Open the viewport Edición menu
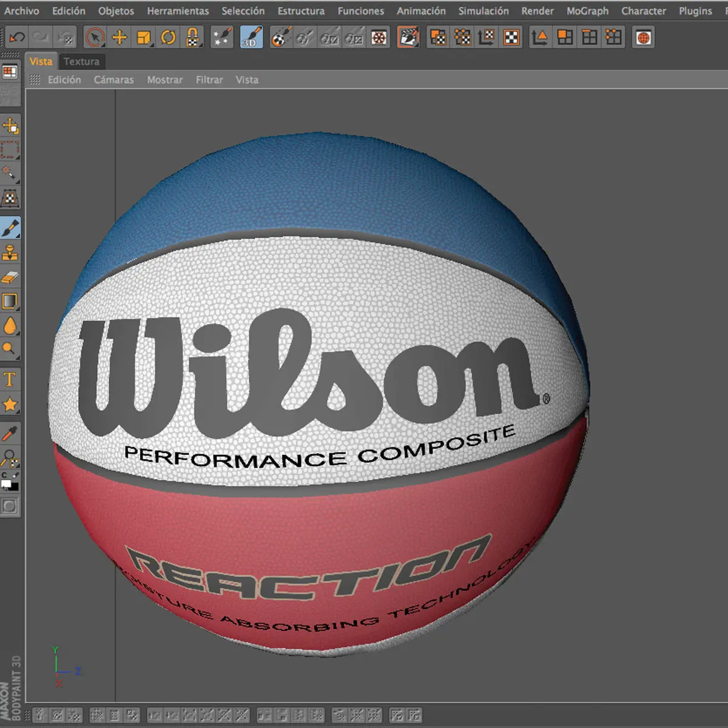The image size is (728, 728). (x=64, y=79)
